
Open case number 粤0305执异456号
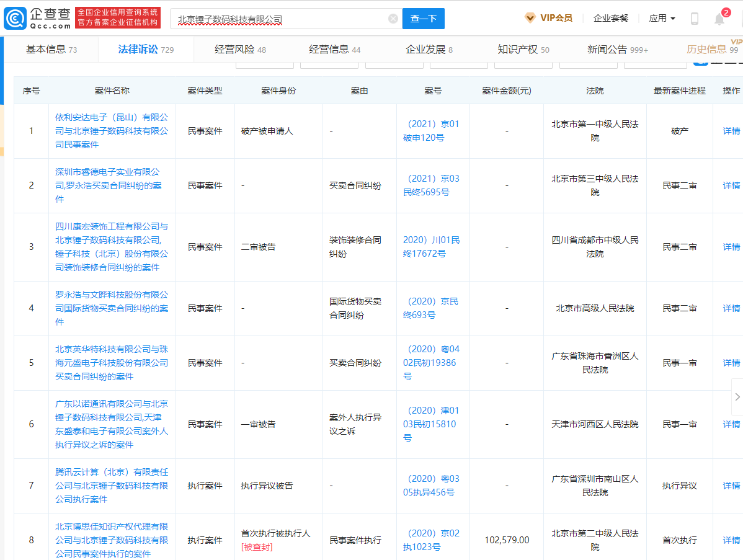point(431,486)
